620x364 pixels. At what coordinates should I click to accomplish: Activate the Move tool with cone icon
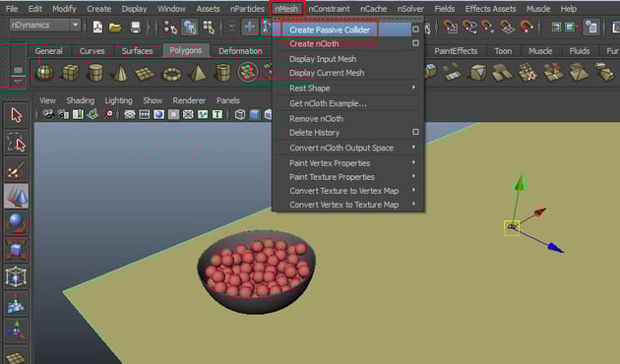pos(16,196)
